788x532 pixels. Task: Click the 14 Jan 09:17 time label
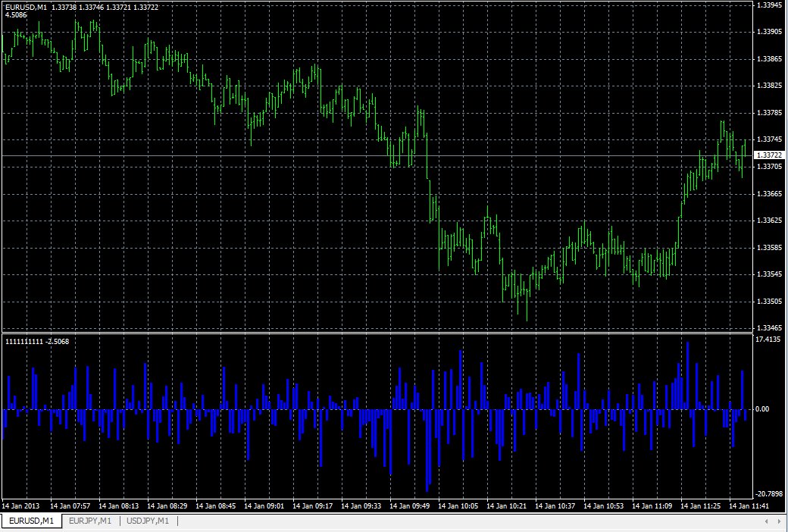[x=313, y=505]
